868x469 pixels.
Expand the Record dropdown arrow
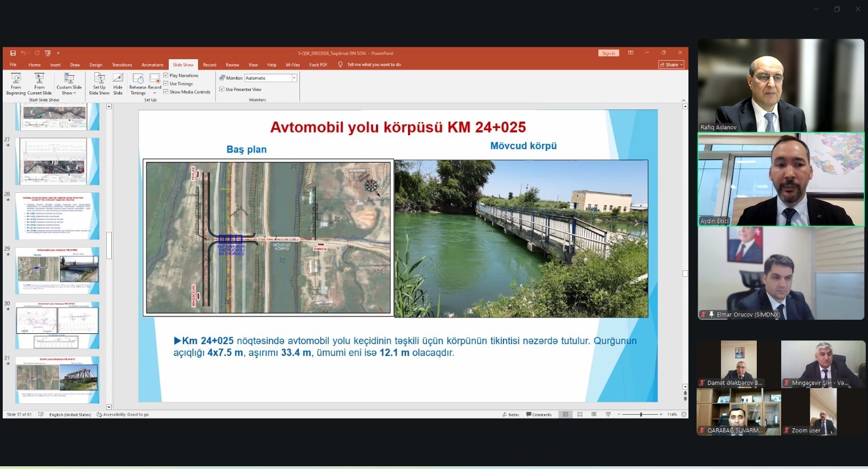click(155, 93)
